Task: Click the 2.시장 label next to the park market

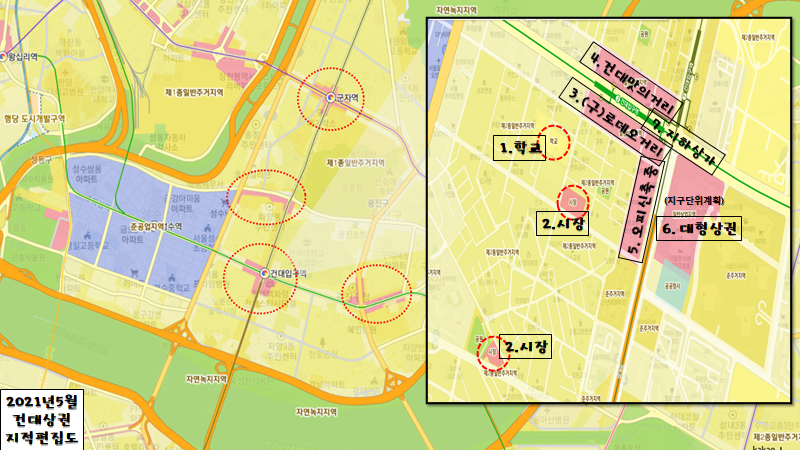Action: coord(525,346)
